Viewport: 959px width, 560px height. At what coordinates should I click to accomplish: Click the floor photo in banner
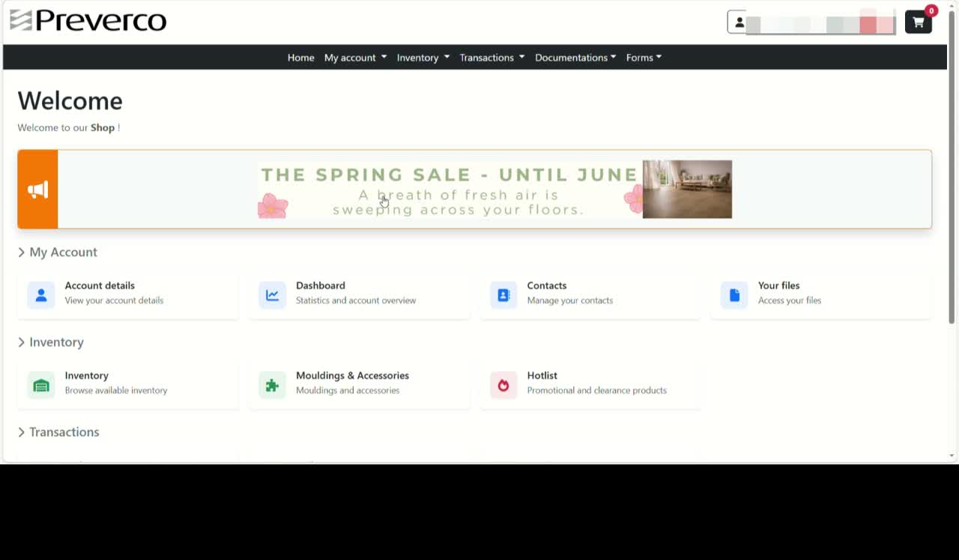coord(687,189)
